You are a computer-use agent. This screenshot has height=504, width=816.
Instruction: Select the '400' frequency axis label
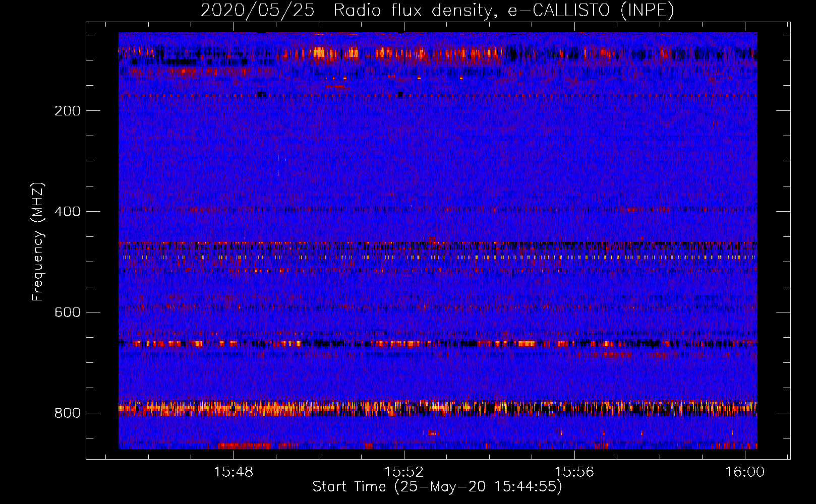click(x=68, y=212)
